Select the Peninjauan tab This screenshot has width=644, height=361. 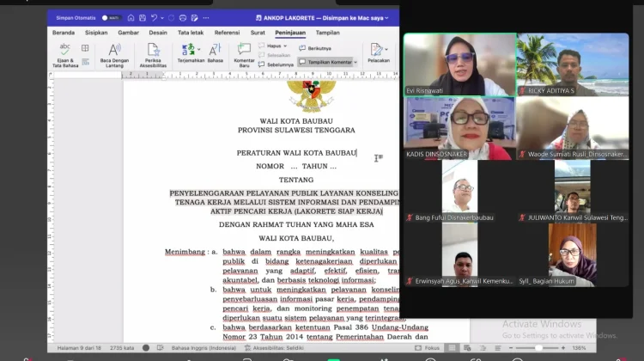(x=290, y=33)
